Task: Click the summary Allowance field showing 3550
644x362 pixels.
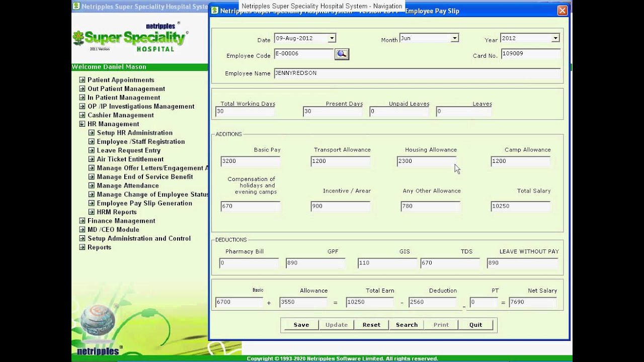Action: 303,303
